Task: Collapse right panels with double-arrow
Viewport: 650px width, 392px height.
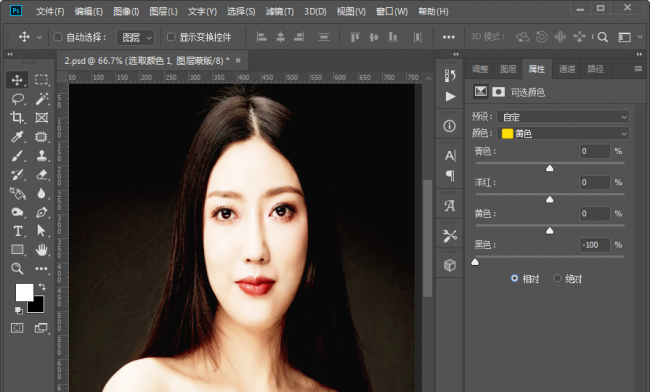Action: click(x=639, y=54)
